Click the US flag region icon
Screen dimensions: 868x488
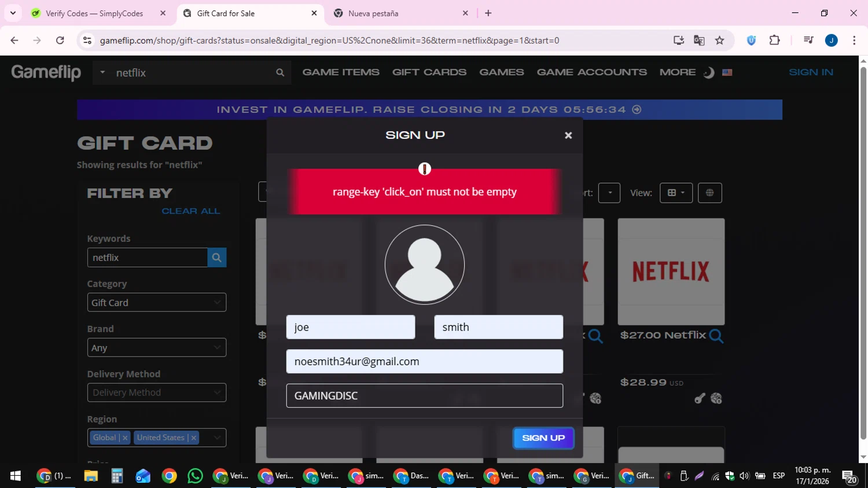tap(727, 73)
